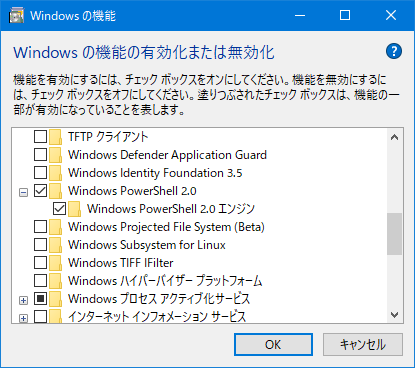The width and height of the screenshot is (415, 368).
Task: Expand Windows プロセス アクティブ化サービス node
Action: point(23,300)
